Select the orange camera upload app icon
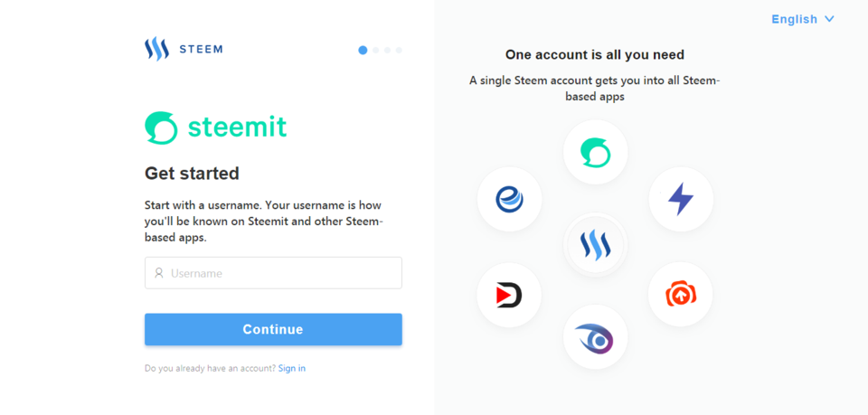Screen dimensions: 868x415 680,294
